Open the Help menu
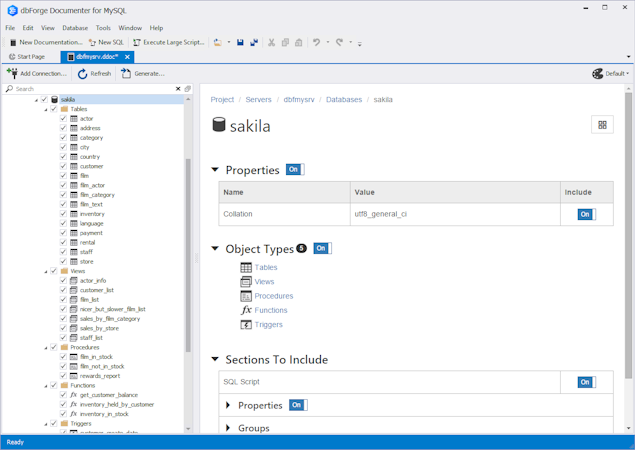The width and height of the screenshot is (635, 450). 156,28
